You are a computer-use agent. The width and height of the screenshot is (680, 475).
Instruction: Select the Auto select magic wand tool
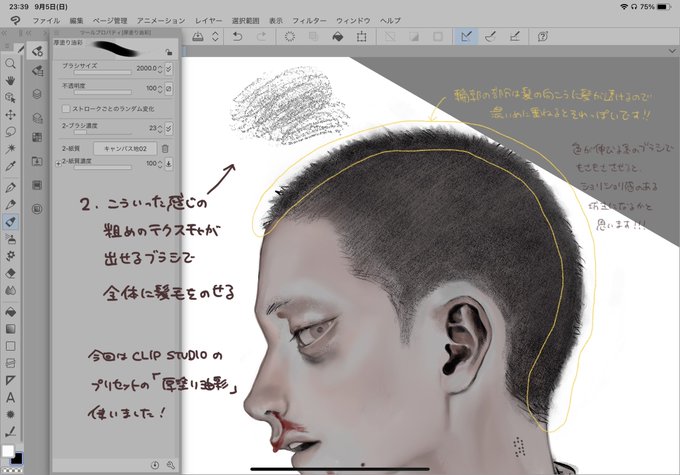(x=10, y=149)
